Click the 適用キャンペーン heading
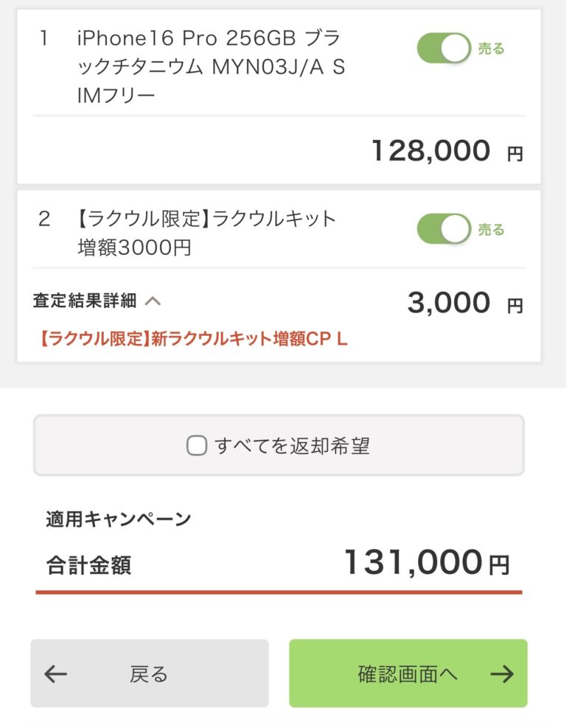Screen dimensions: 575x728 (x=118, y=519)
